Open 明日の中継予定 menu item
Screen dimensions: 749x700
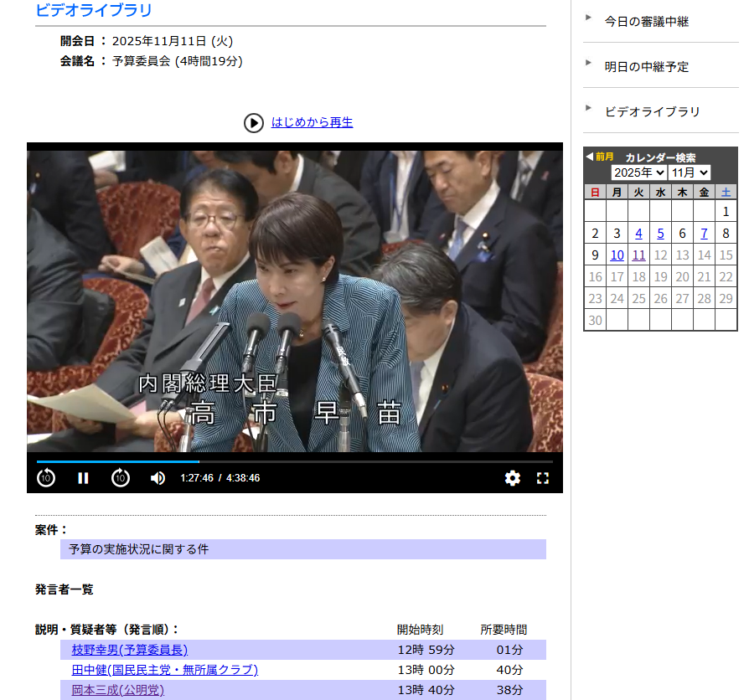coord(646,67)
